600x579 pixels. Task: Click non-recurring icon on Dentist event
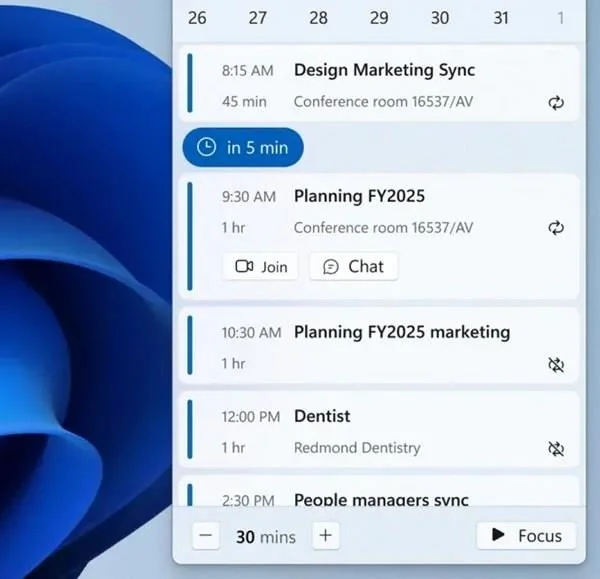tap(556, 449)
